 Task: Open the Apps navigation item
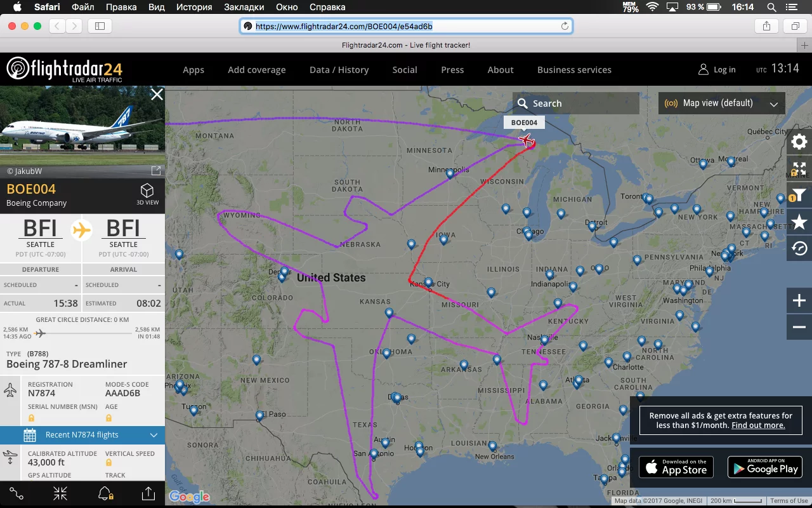[193, 70]
